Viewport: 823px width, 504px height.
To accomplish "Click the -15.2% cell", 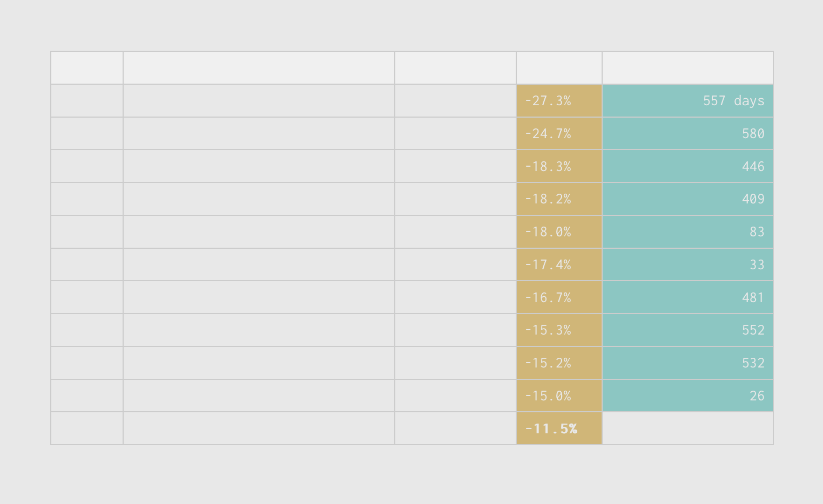I will [559, 363].
